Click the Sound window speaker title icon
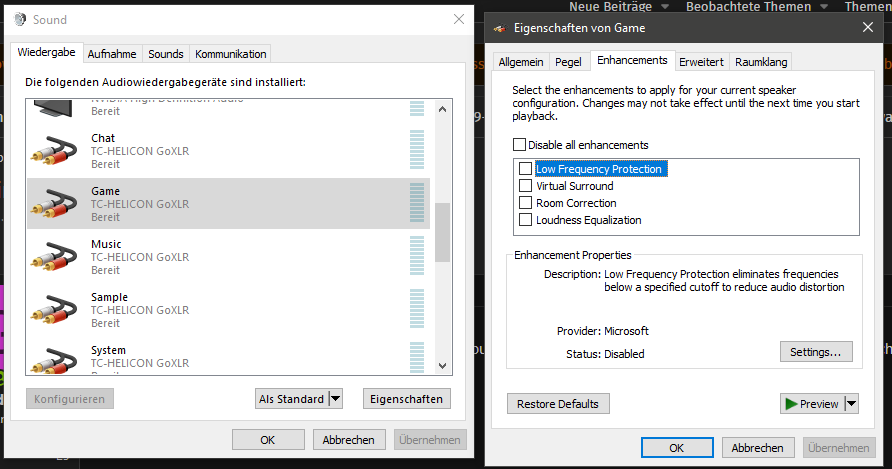 (x=20, y=19)
